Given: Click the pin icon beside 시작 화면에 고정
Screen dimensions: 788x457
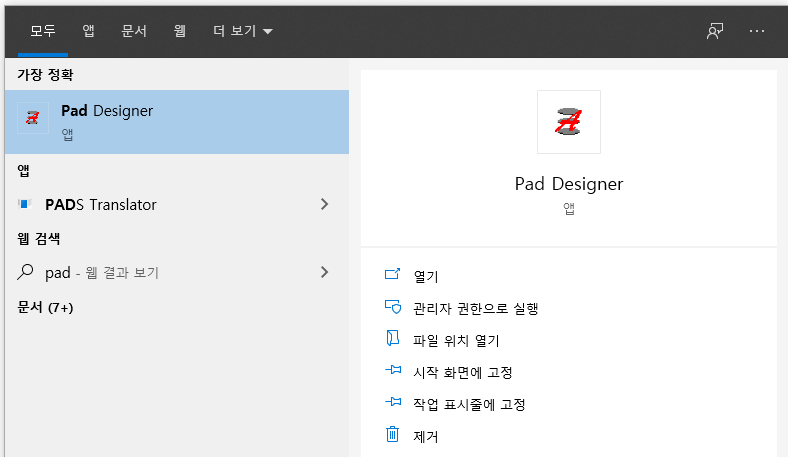Looking at the screenshot, I should point(393,370).
